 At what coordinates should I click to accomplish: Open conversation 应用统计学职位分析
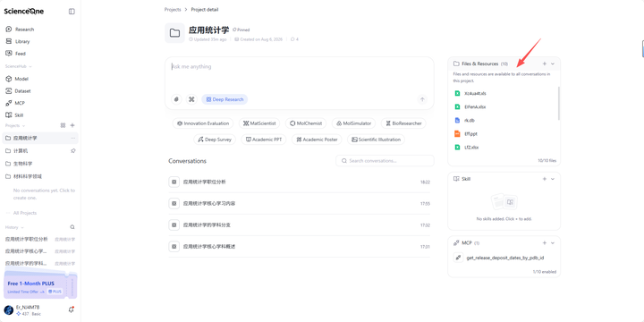299,182
